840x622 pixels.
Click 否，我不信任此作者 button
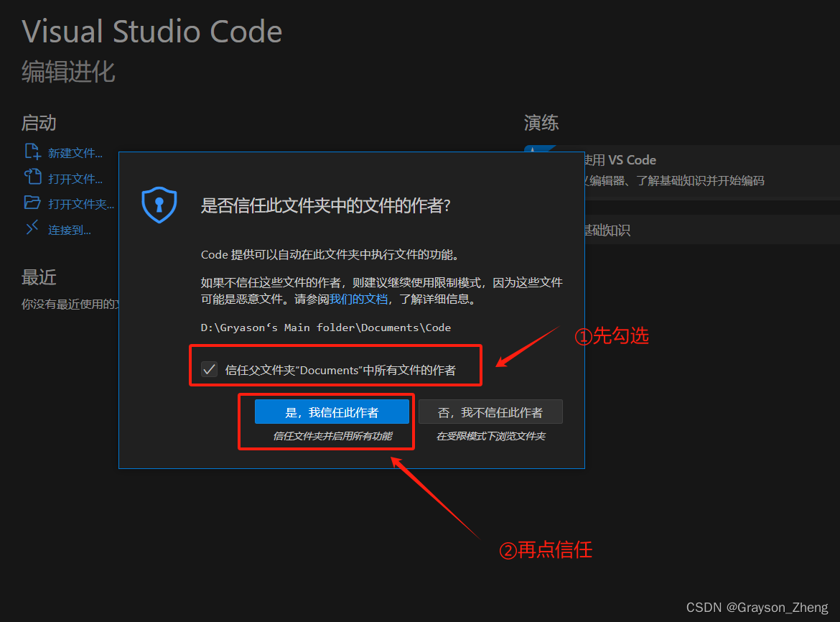click(x=490, y=412)
